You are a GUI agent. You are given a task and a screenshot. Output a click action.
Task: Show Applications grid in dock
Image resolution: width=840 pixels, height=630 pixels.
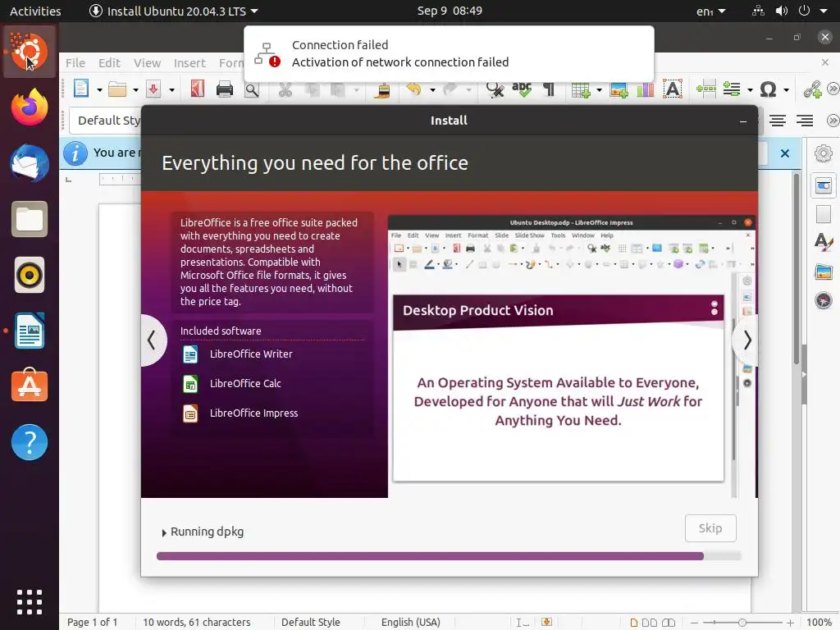coord(30,602)
